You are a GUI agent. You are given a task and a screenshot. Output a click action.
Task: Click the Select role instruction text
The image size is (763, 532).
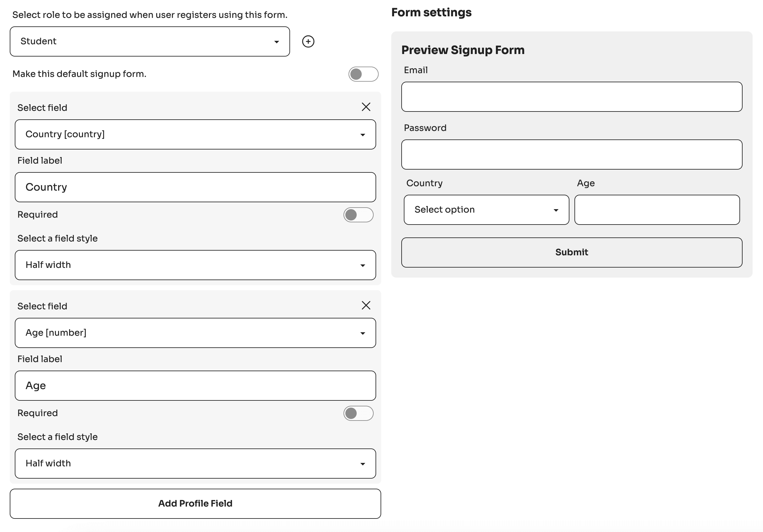click(x=150, y=15)
